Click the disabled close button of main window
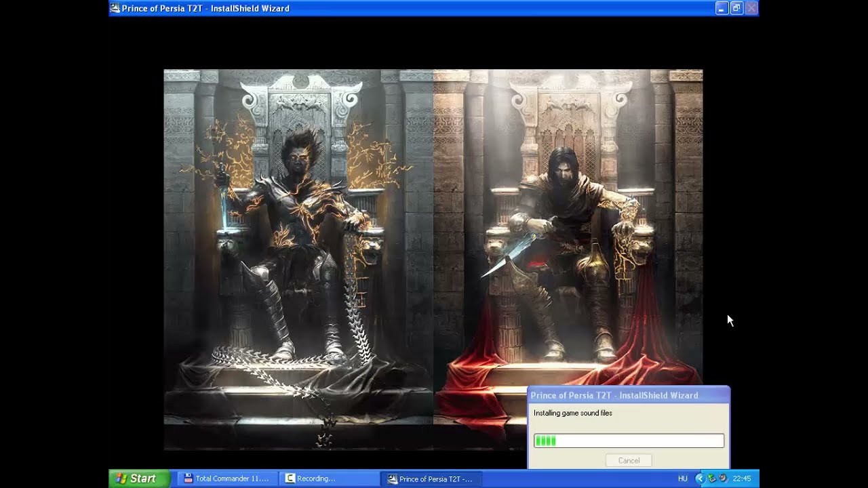The height and width of the screenshot is (488, 868). pos(751,8)
